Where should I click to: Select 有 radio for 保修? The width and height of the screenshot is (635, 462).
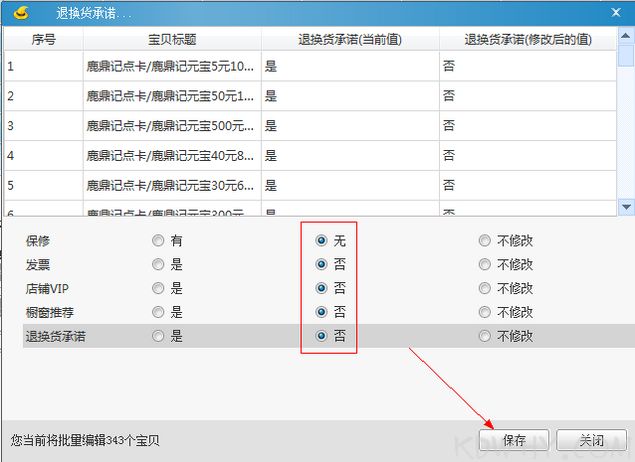point(158,241)
